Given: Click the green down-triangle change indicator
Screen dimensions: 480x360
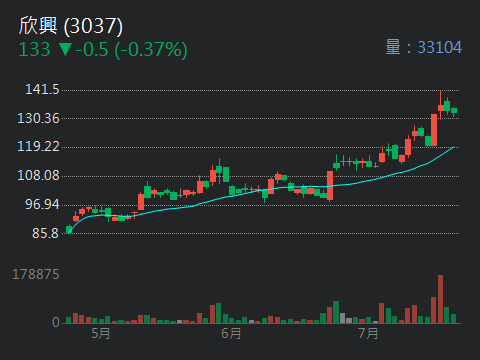Looking at the screenshot, I should point(65,49).
